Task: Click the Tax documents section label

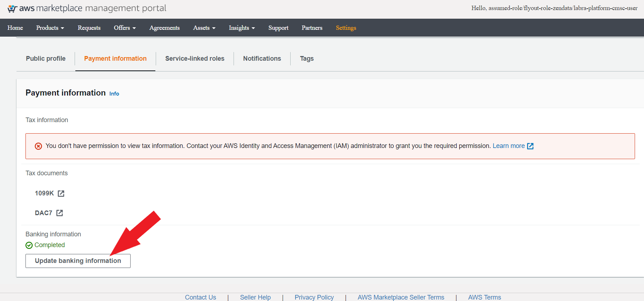Action: (47, 173)
